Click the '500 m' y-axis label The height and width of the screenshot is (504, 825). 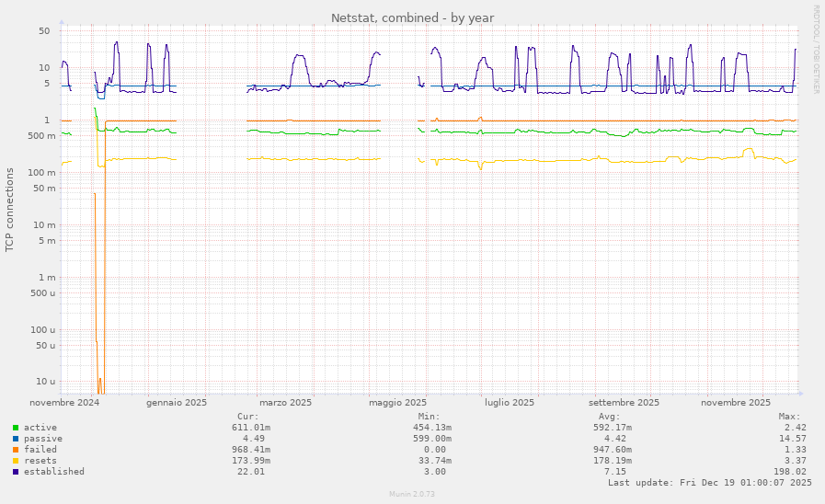click(41, 136)
